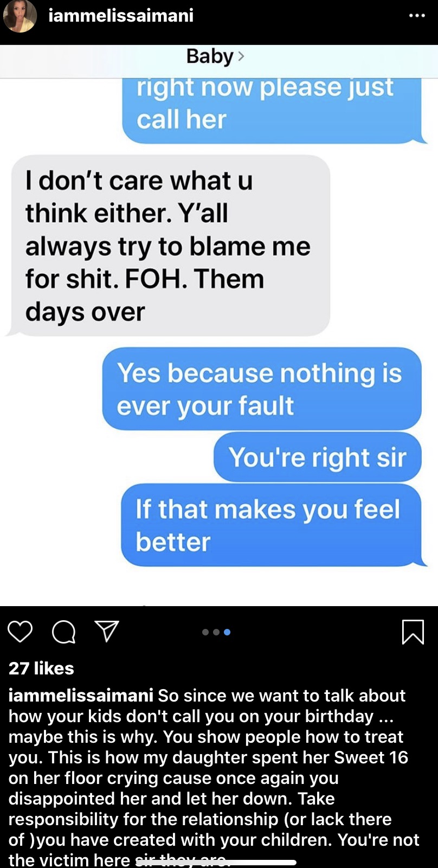Tap gray message 'I don't care what u think'
The width and height of the screenshot is (438, 868).
click(x=170, y=246)
